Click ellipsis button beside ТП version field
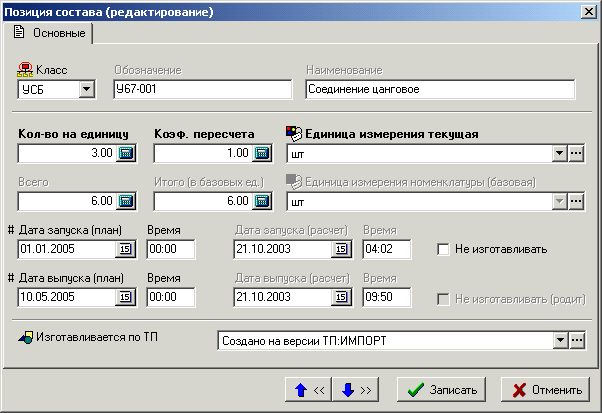 point(576,340)
